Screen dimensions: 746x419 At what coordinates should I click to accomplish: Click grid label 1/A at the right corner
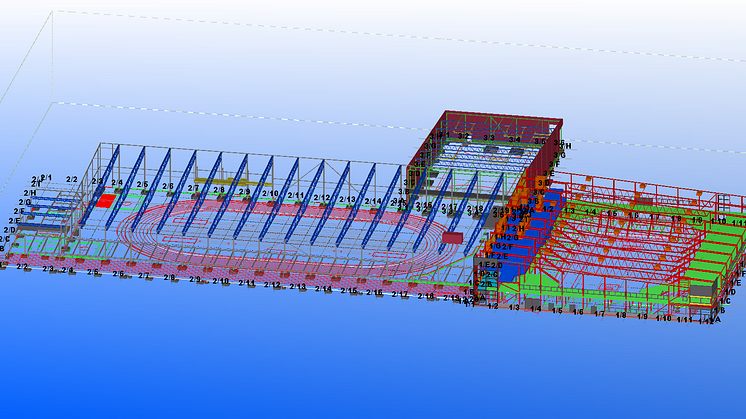click(715, 320)
